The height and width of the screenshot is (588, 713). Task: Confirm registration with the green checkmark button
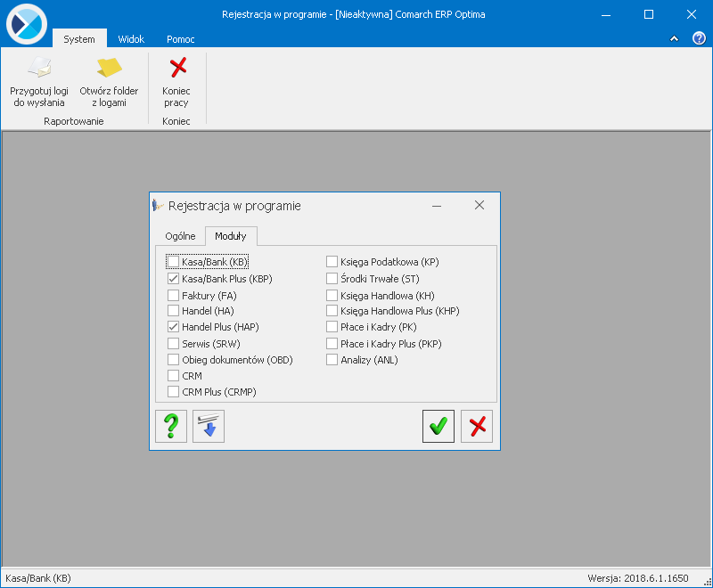tap(438, 426)
